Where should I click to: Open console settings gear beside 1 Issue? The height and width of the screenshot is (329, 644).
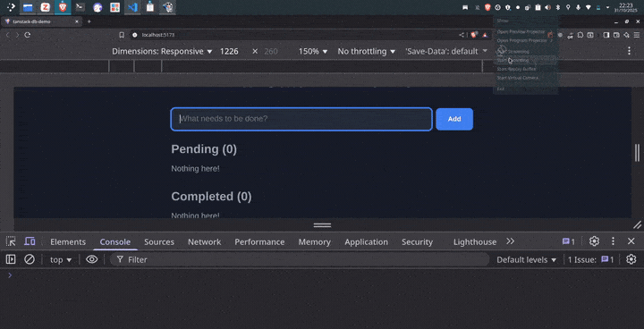(631, 259)
